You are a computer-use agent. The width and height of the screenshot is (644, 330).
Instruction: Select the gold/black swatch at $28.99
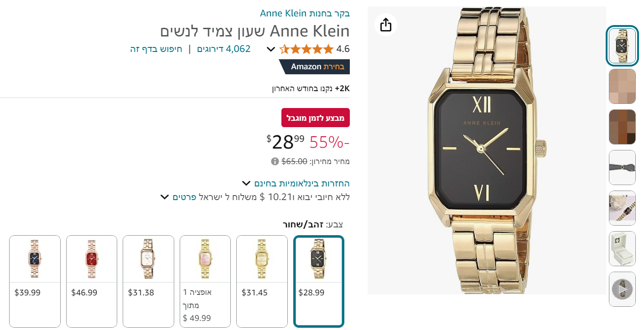click(319, 281)
